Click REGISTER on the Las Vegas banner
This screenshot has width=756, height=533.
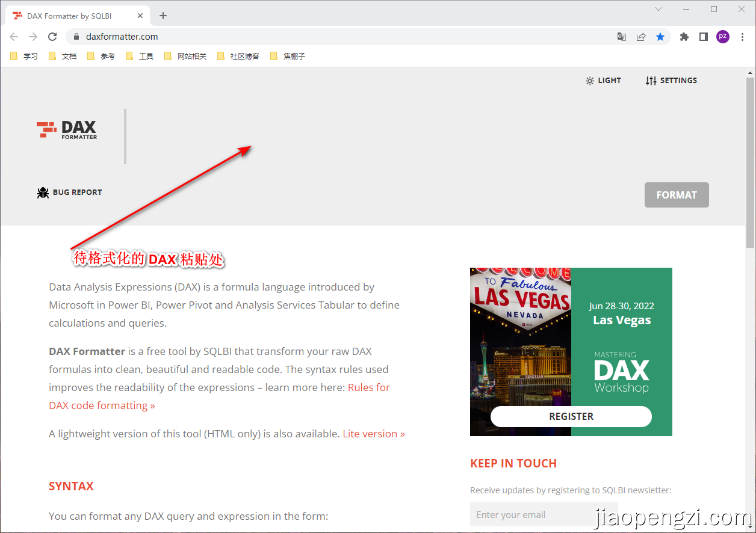(571, 416)
